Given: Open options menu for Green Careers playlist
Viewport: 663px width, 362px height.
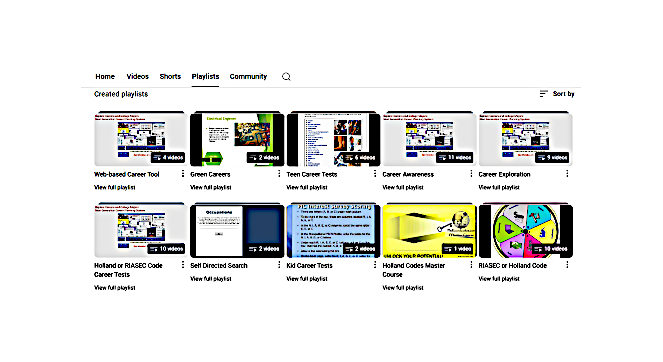Looking at the screenshot, I should 279,174.
